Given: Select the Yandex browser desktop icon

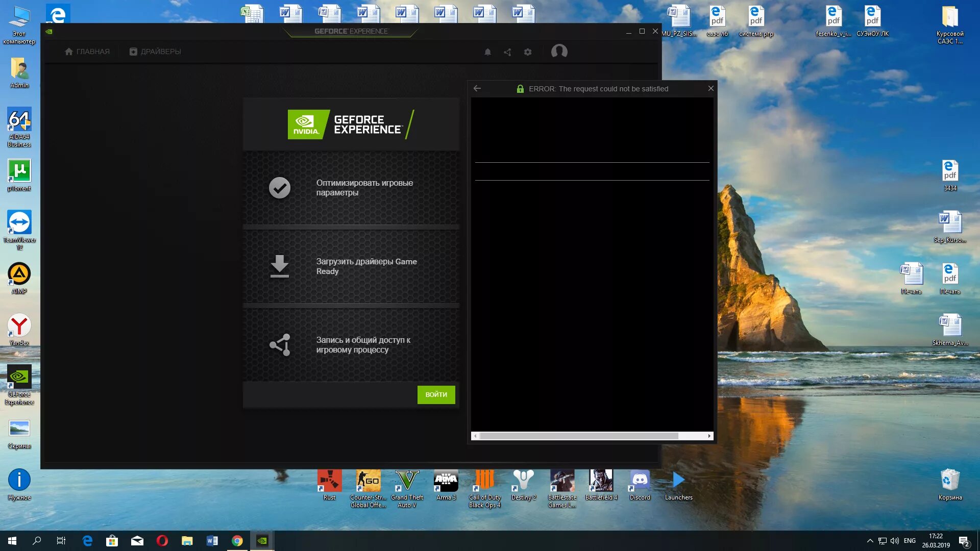Looking at the screenshot, I should pos(19,330).
